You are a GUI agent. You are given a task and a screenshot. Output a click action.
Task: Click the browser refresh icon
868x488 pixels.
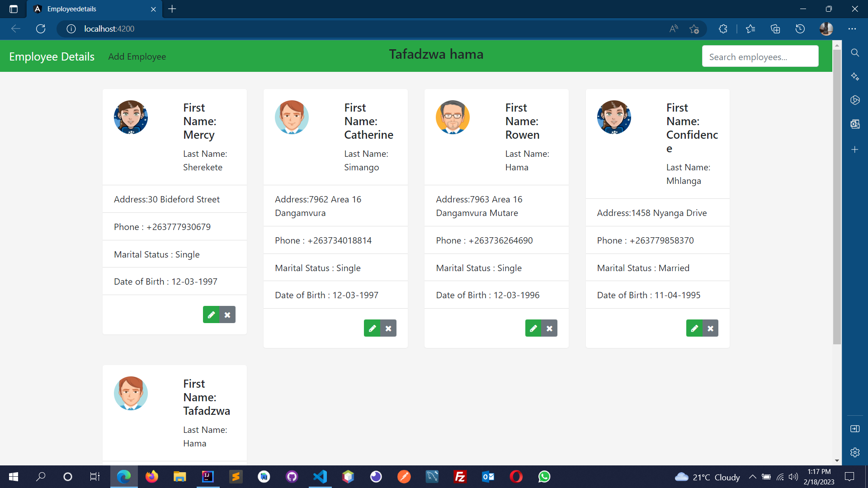[41, 29]
